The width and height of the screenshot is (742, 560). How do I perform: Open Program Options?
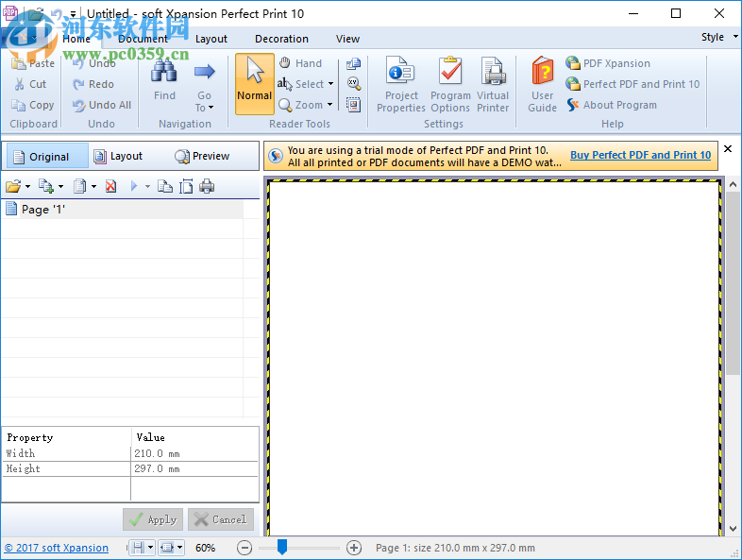pos(450,85)
